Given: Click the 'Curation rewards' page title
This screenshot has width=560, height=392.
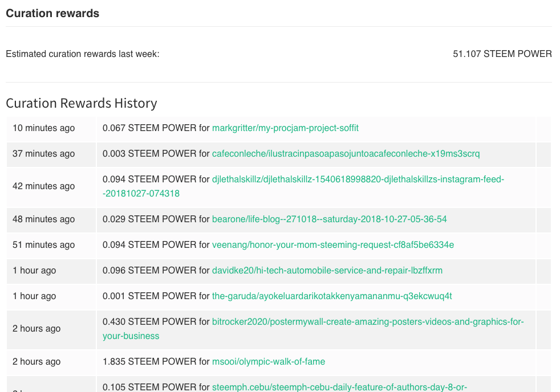Looking at the screenshot, I should [52, 13].
